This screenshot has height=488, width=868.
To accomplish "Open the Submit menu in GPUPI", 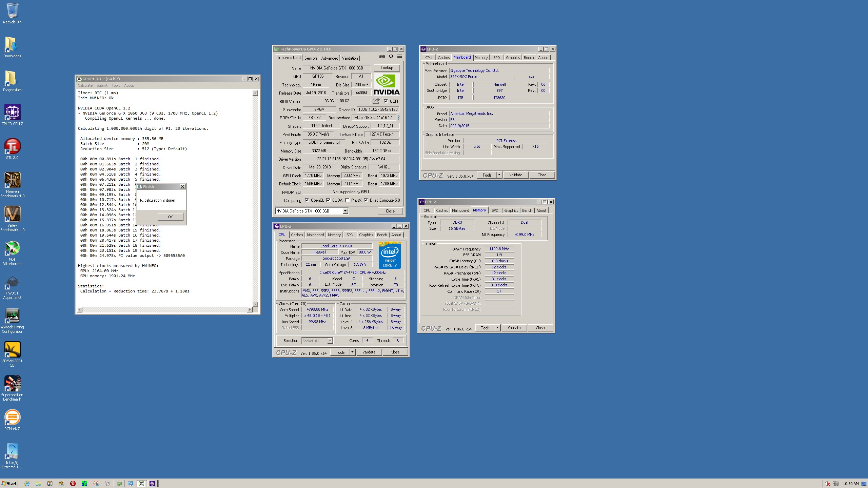I will pos(102,85).
